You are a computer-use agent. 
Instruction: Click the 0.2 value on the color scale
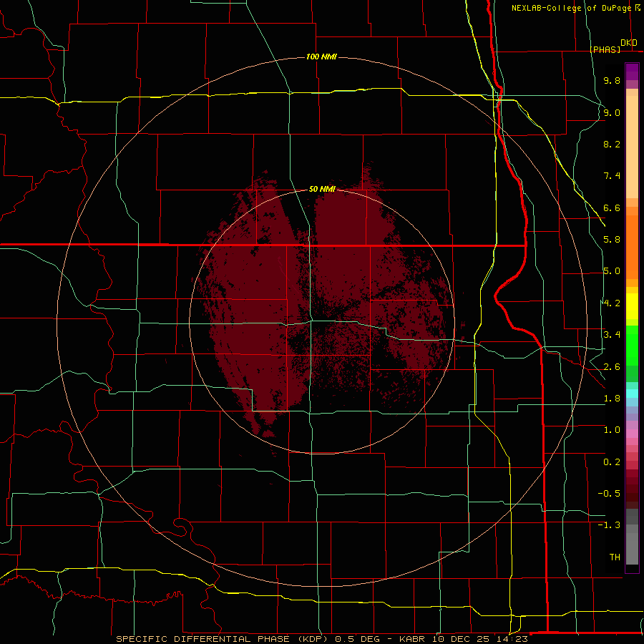[612, 462]
